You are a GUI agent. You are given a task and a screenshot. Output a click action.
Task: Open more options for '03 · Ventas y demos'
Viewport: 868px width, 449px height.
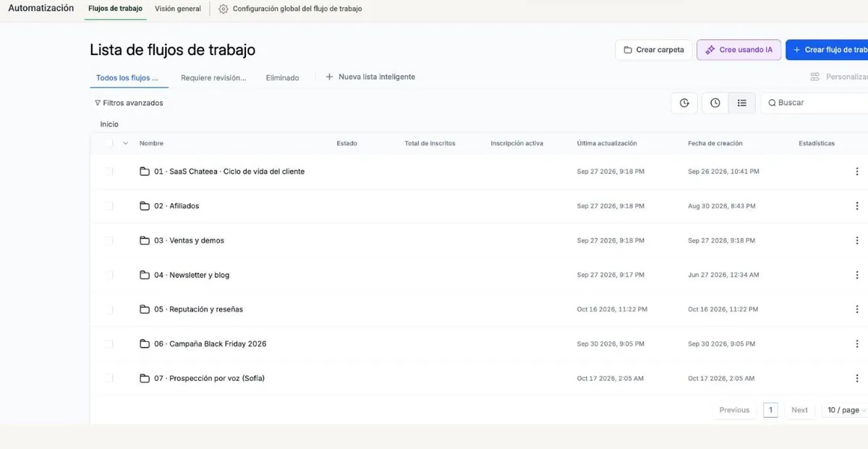click(857, 240)
